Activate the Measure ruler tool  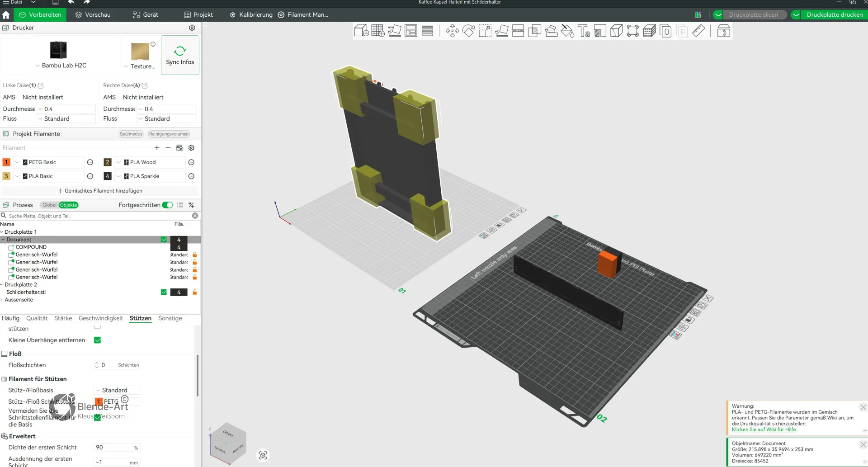[698, 31]
